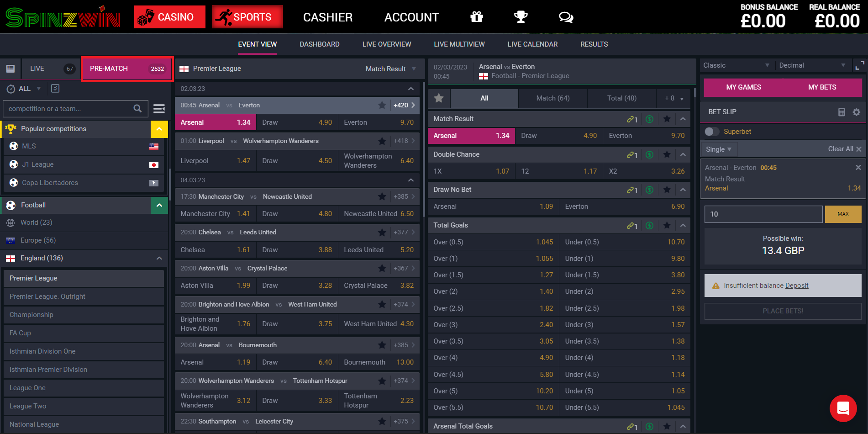Open the bet slip calculator icon
Image resolution: width=868 pixels, height=434 pixels.
(842, 112)
